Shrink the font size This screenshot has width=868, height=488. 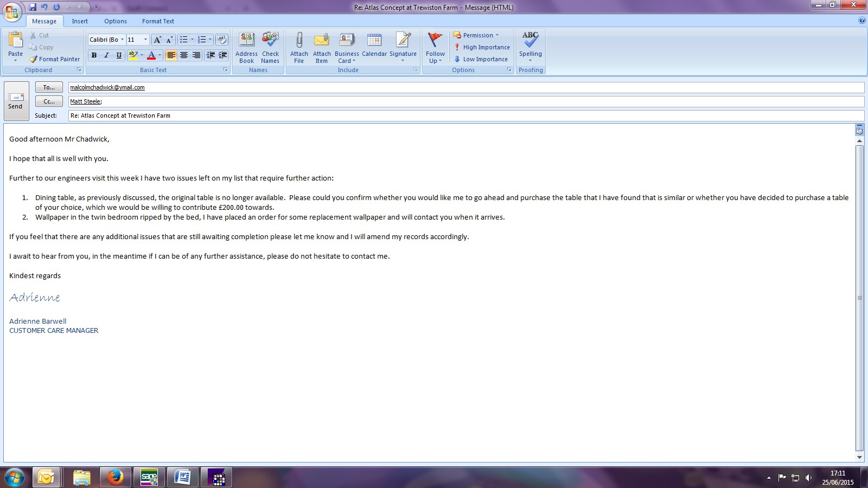click(x=169, y=40)
